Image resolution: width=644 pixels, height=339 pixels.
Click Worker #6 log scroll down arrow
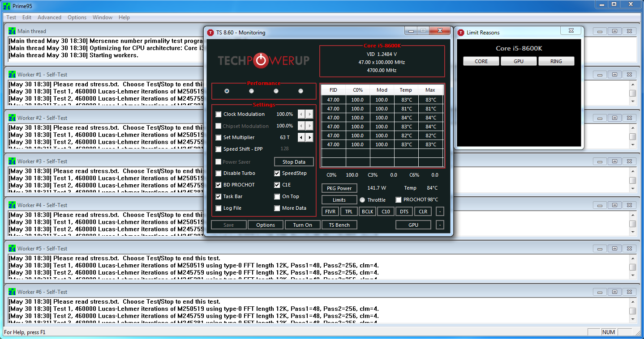pyautogui.click(x=632, y=318)
